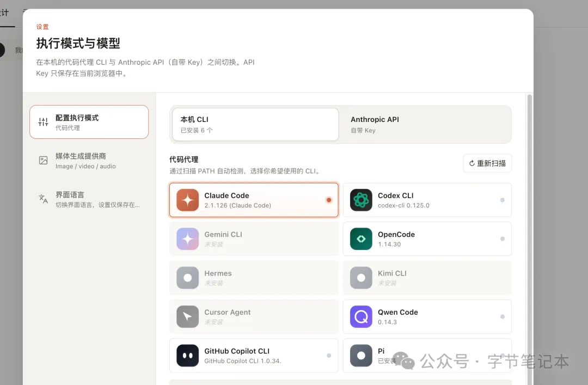588x385 pixels.
Task: Select the Qwen Code radio indicator
Action: click(503, 317)
